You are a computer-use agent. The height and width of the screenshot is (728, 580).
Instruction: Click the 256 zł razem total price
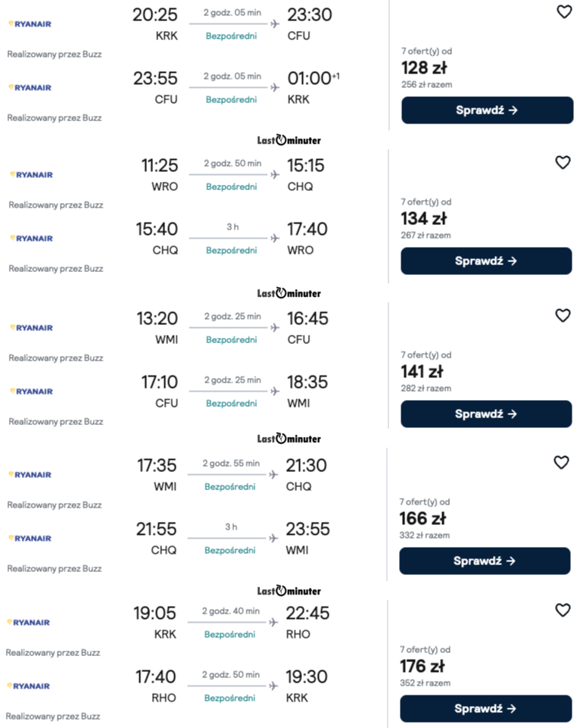426,85
